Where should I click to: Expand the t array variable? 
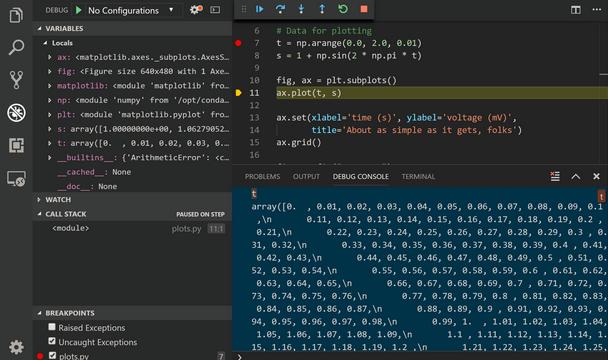click(50, 143)
